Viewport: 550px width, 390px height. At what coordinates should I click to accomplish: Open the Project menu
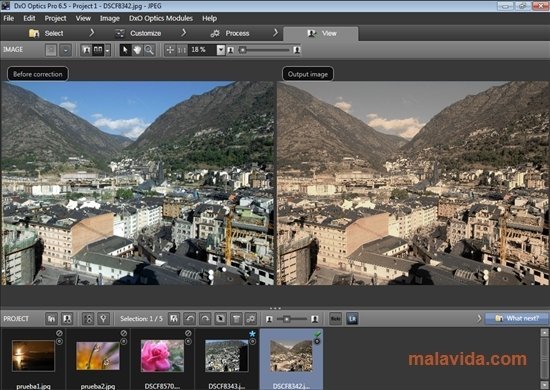click(x=55, y=19)
